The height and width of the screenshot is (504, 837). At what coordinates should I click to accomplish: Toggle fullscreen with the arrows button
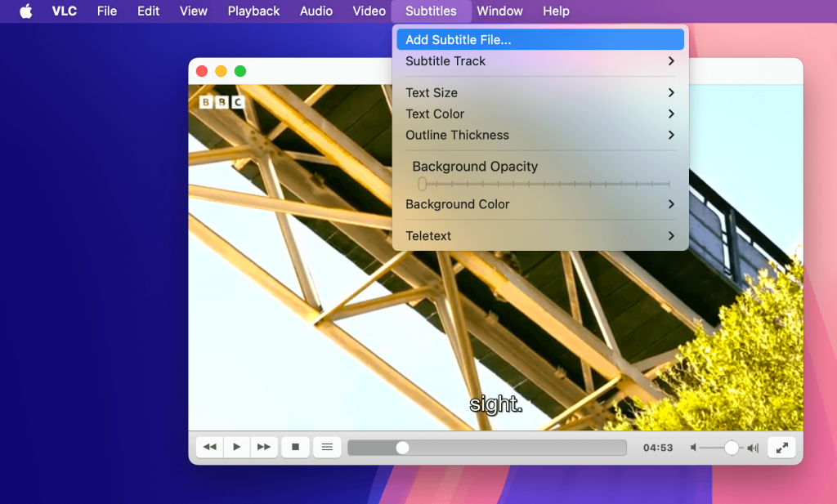(x=782, y=448)
